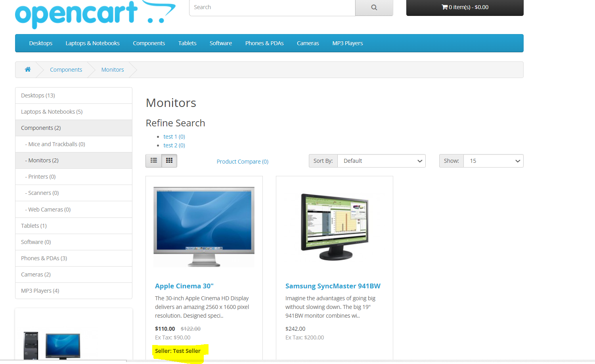This screenshot has height=364, width=595.
Task: Open the Components menu
Action: 149,43
